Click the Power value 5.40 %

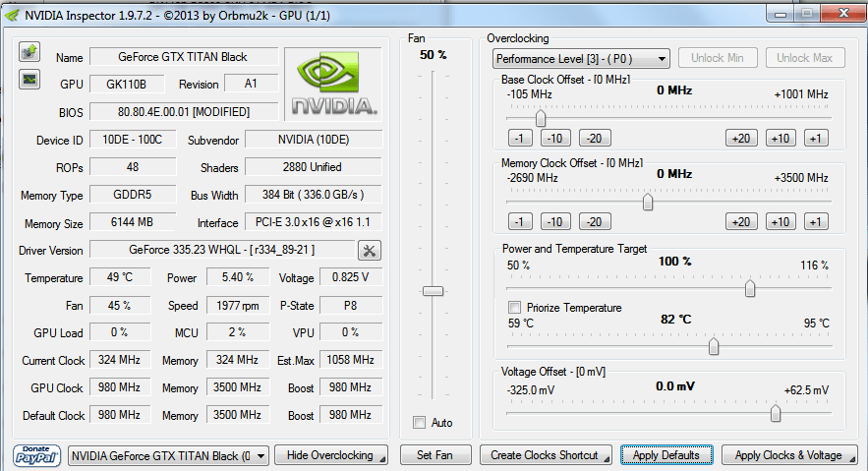pos(238,277)
